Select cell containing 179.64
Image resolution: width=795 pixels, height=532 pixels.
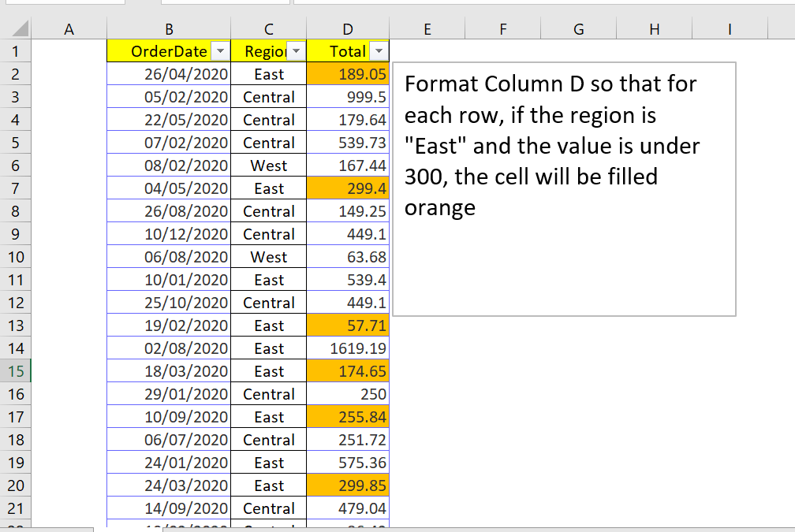point(348,120)
